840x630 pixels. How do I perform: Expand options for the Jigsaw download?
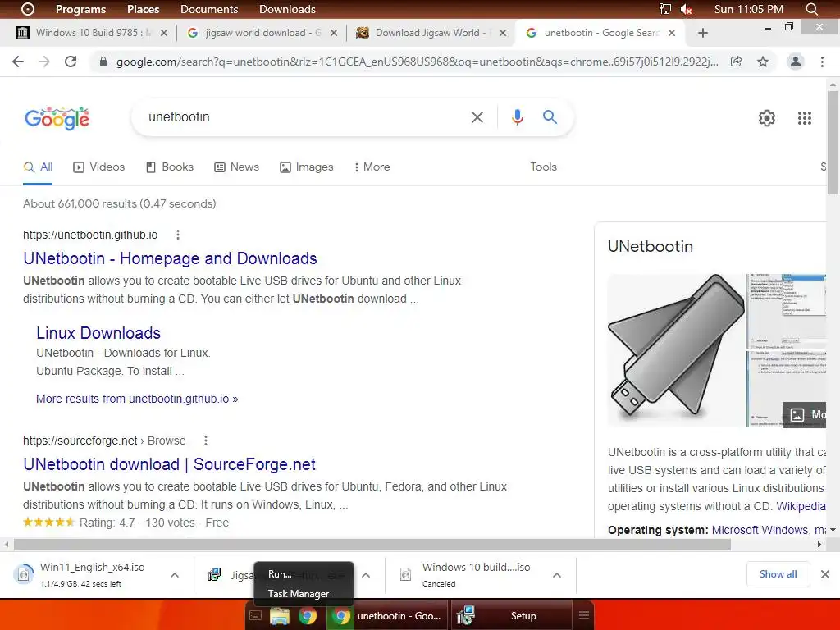[366, 575]
